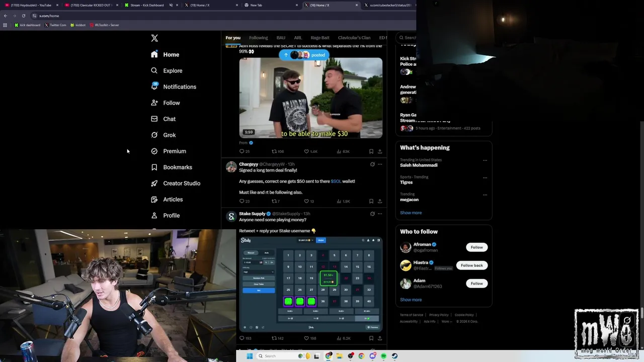Open Grok action on Stake Supply post
This screenshot has width=644, height=362.
click(372, 214)
